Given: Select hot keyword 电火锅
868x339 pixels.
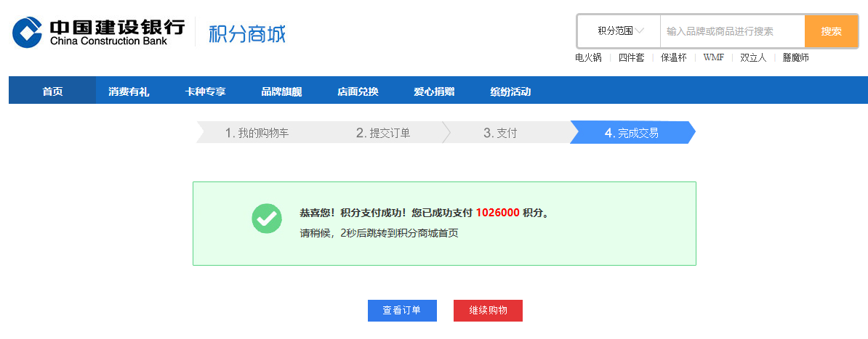Looking at the screenshot, I should [588, 57].
